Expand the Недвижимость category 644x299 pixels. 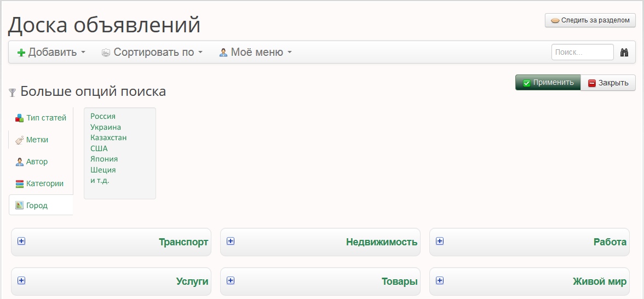[x=231, y=241]
